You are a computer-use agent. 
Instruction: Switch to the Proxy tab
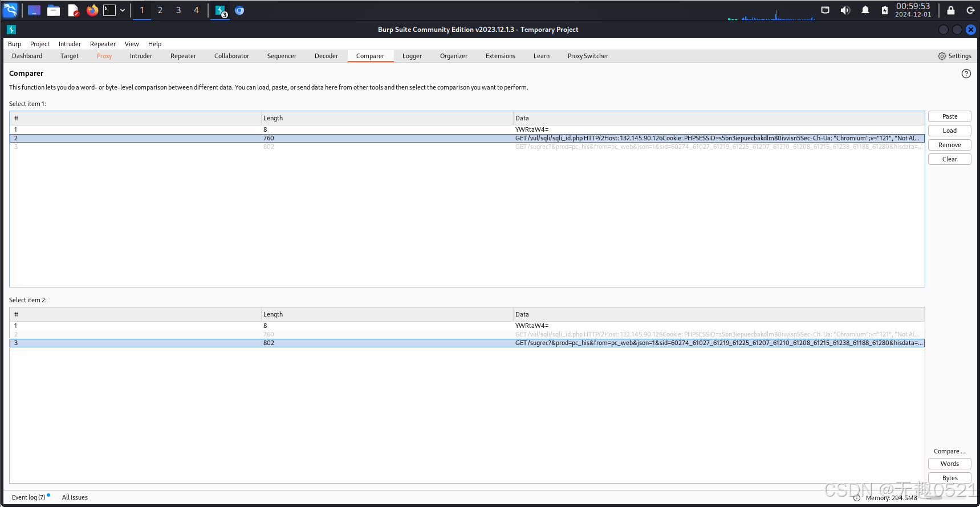104,56
